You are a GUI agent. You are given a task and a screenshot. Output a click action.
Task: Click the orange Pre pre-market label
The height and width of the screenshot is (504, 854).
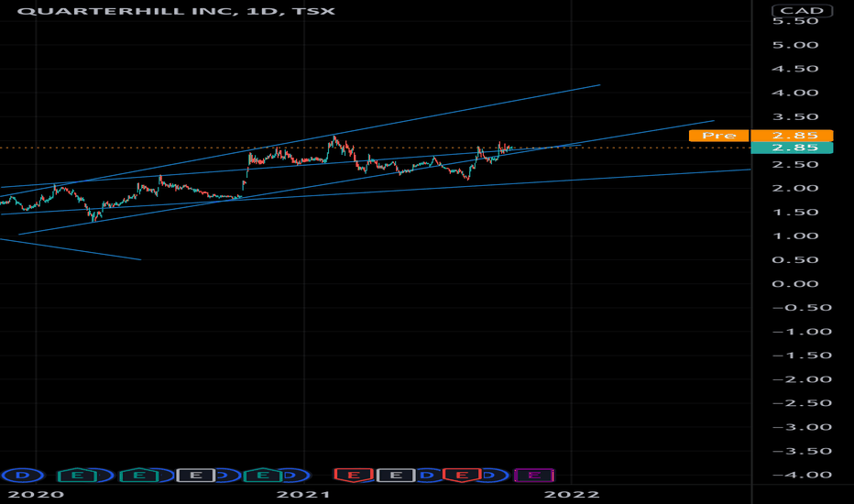pyautogui.click(x=719, y=135)
